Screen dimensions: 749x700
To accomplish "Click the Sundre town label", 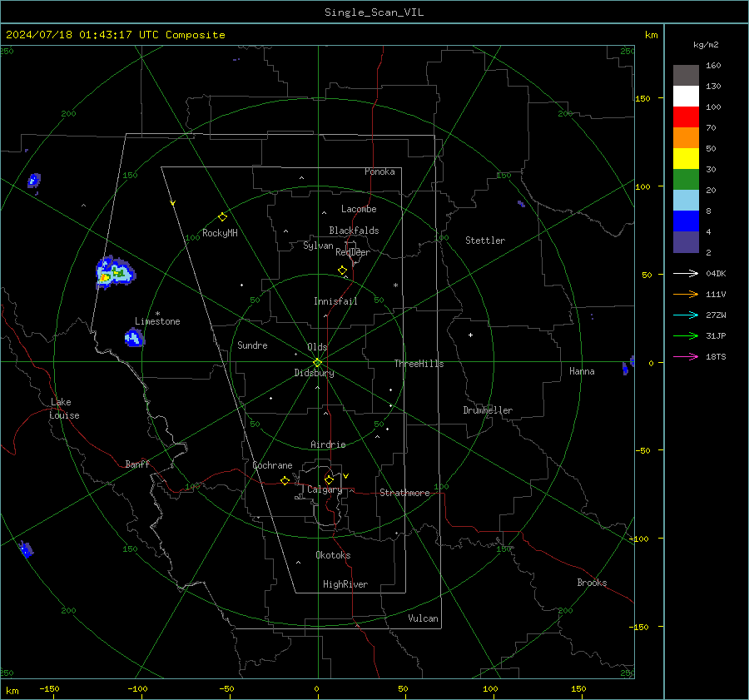I will [252, 345].
